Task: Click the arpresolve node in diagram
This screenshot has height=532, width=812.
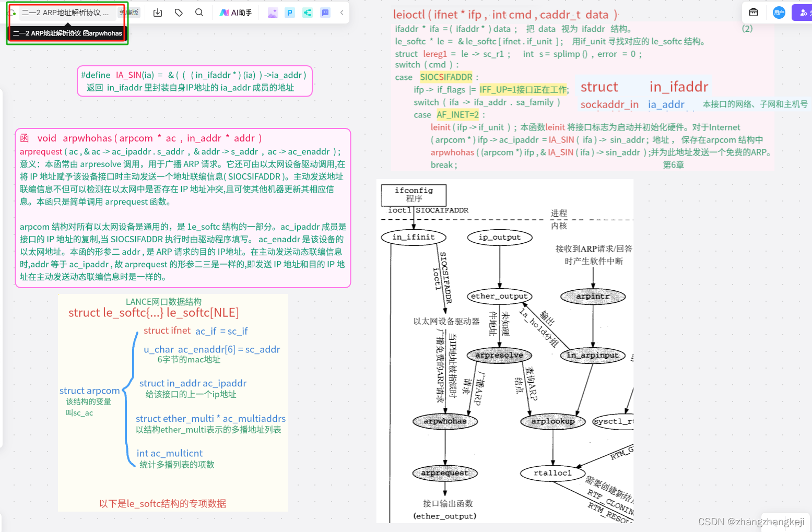Action: [499, 355]
